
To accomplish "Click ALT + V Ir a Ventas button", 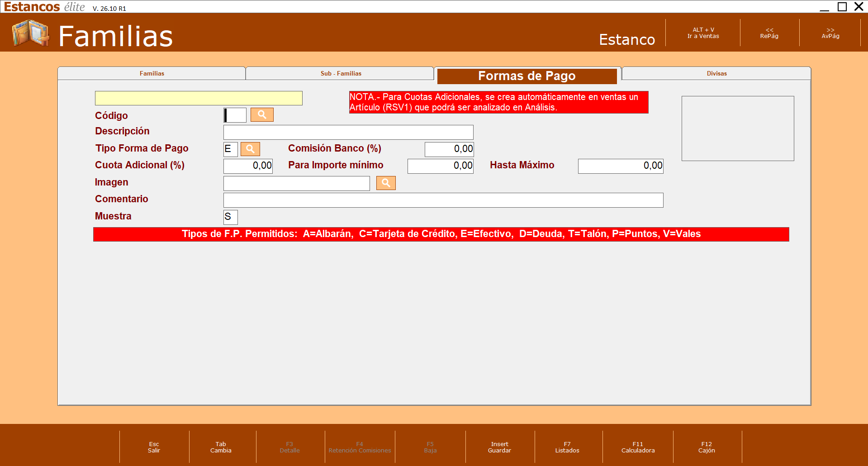I will tap(703, 33).
